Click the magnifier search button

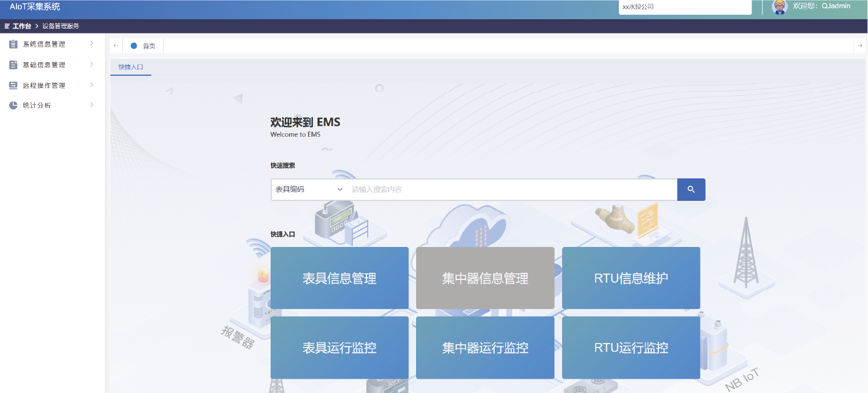[691, 189]
